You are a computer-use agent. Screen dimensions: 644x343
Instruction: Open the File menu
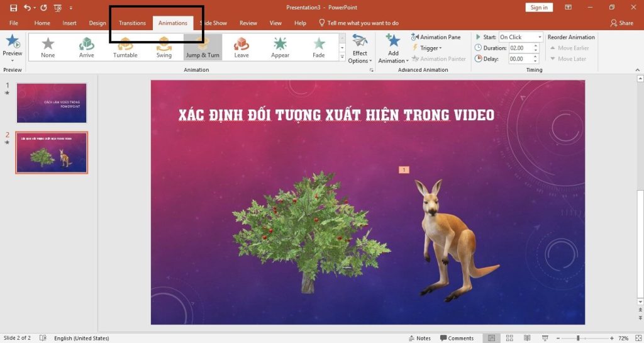[14, 23]
